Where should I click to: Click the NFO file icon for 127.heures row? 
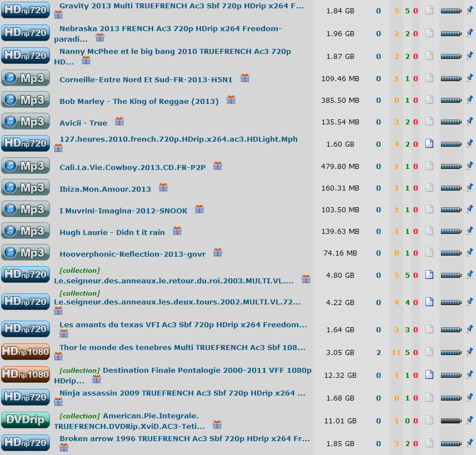click(429, 143)
